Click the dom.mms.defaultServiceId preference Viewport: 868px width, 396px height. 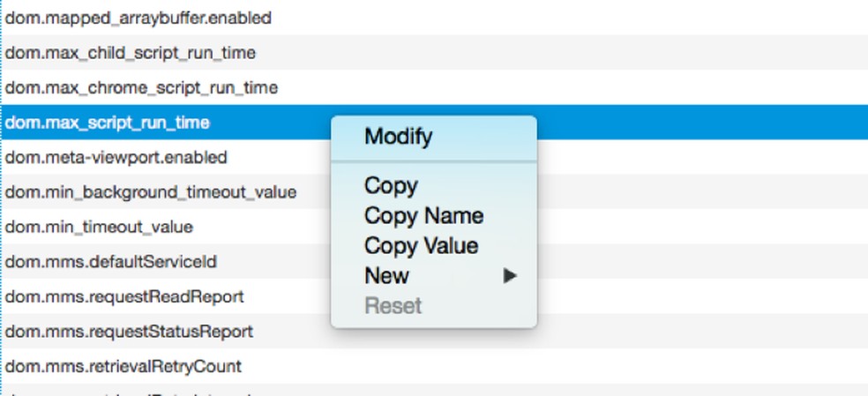click(x=111, y=262)
